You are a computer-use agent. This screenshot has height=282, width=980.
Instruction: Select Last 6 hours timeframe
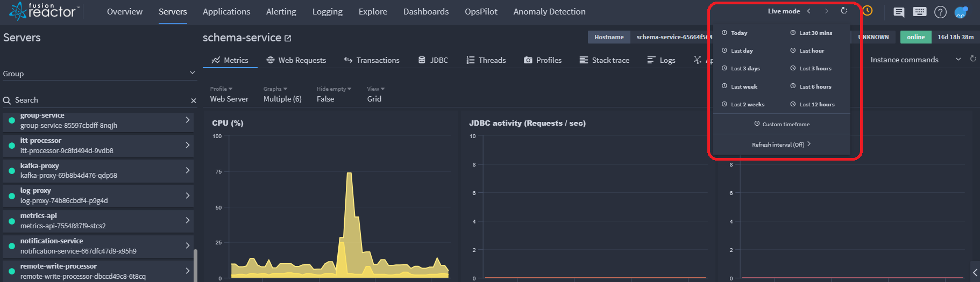811,86
